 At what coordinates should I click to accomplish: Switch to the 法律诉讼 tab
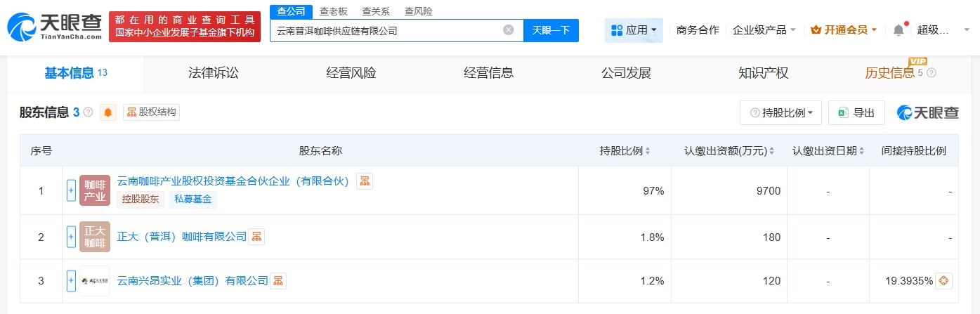(214, 73)
